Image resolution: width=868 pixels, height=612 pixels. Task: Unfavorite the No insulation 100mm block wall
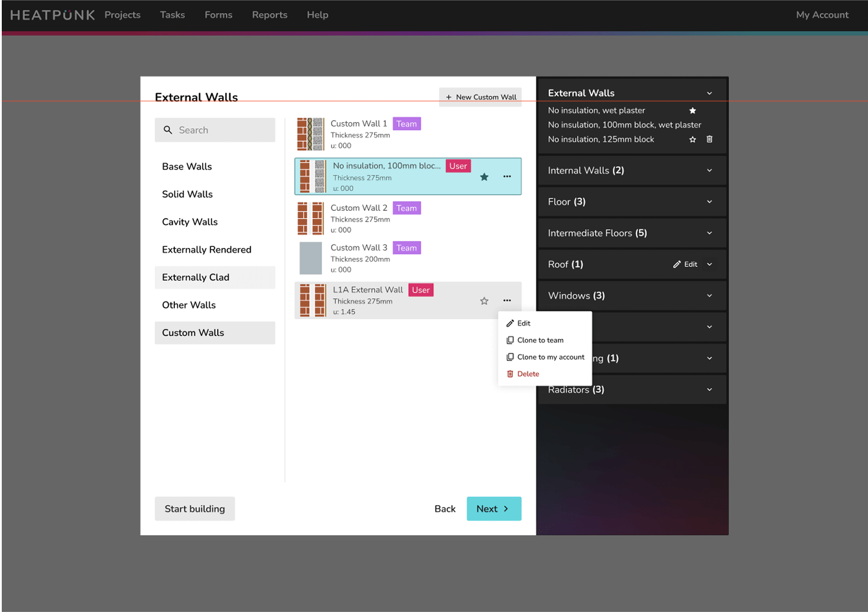(x=484, y=177)
